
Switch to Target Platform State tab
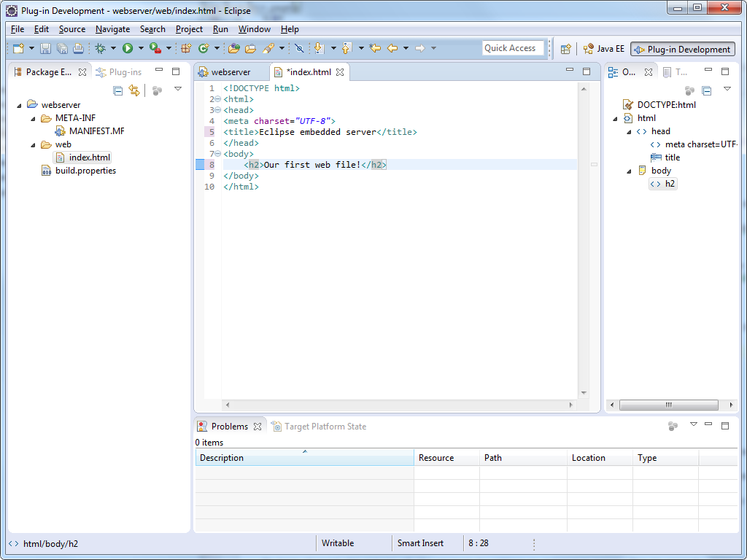[x=319, y=426]
